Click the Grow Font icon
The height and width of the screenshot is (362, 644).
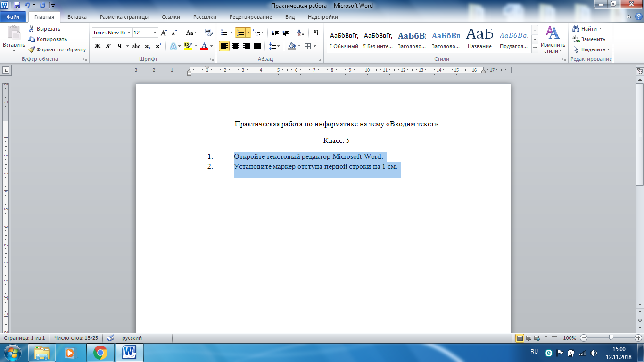pyautogui.click(x=164, y=33)
